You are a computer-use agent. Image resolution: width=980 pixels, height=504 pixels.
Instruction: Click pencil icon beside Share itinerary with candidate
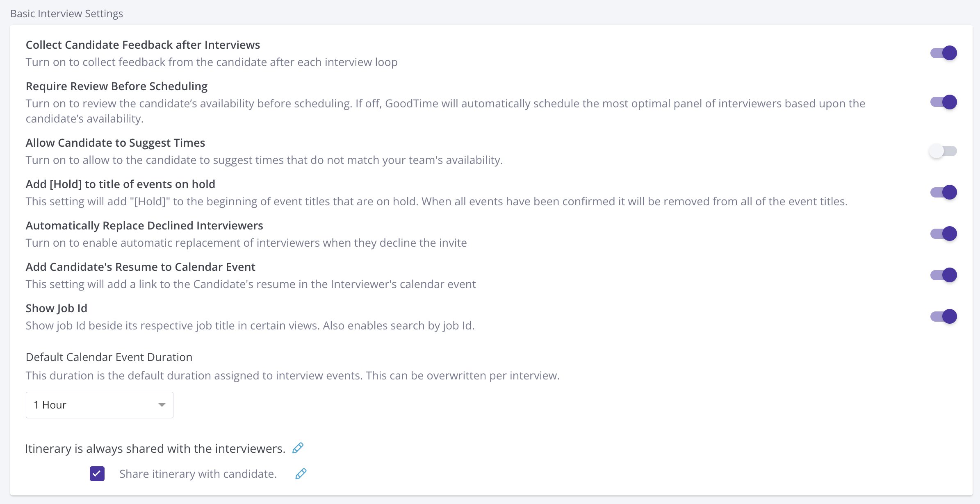301,474
